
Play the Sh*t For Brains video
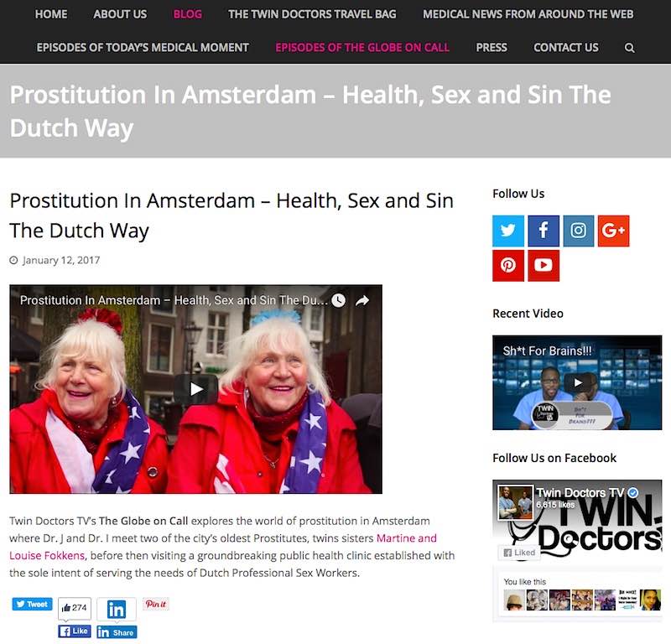pos(577,382)
